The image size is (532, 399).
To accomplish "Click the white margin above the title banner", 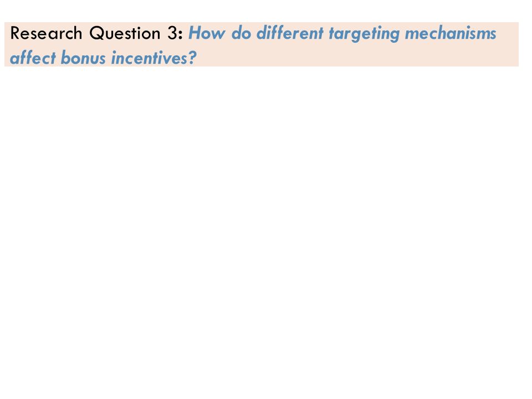I will coord(266,11).
